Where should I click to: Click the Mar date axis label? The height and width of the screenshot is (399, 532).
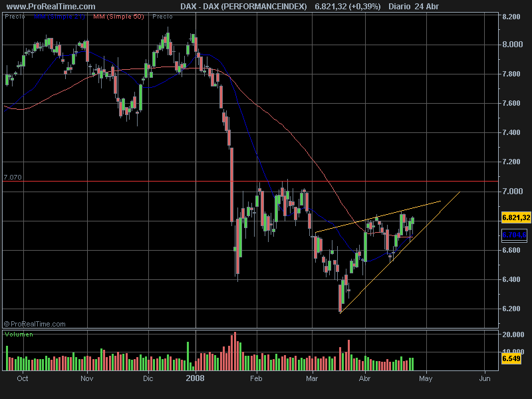pyautogui.click(x=312, y=378)
